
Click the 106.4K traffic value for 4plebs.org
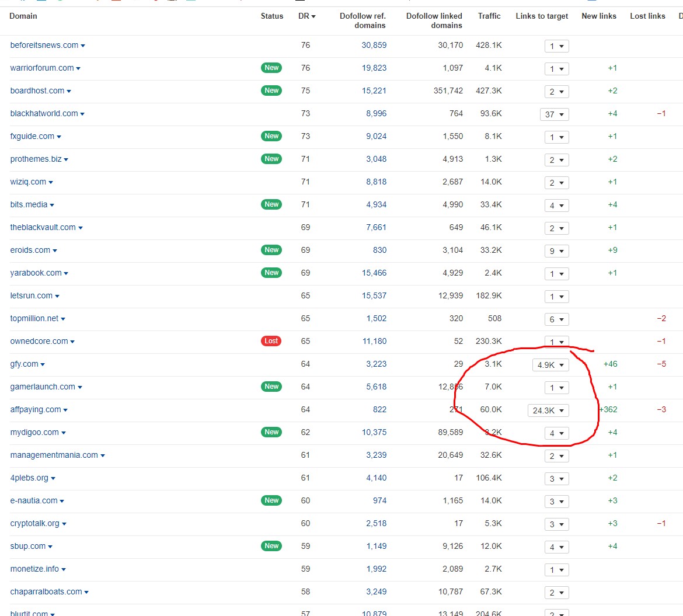[489, 478]
